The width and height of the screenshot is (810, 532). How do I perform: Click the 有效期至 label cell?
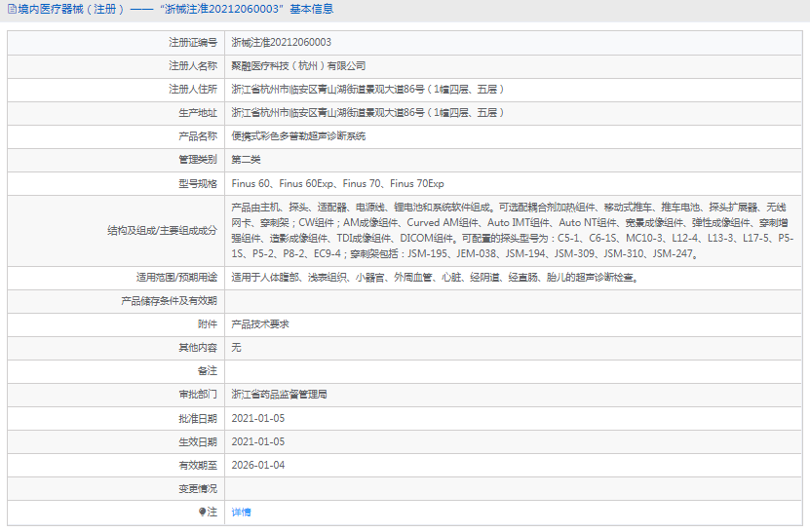[116, 466]
